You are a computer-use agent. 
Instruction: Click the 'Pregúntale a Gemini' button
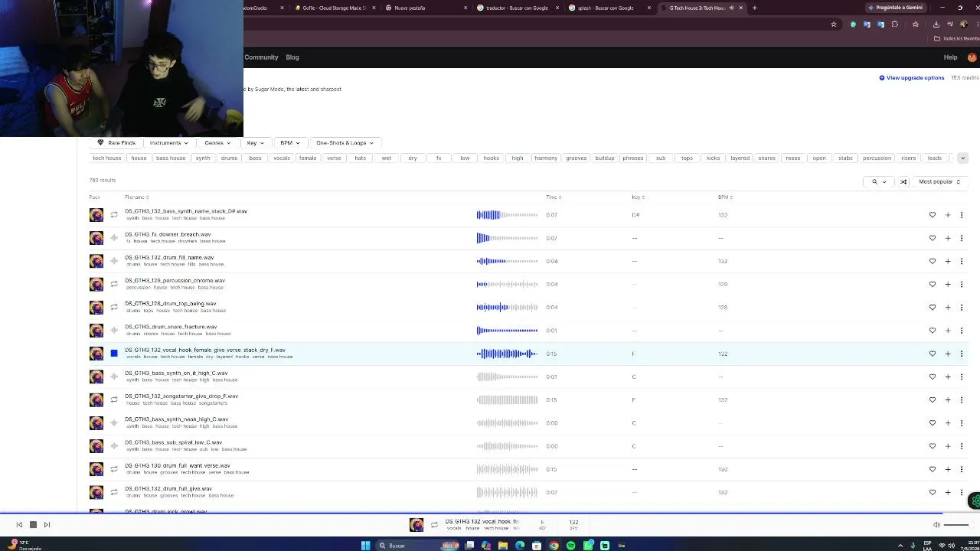896,8
